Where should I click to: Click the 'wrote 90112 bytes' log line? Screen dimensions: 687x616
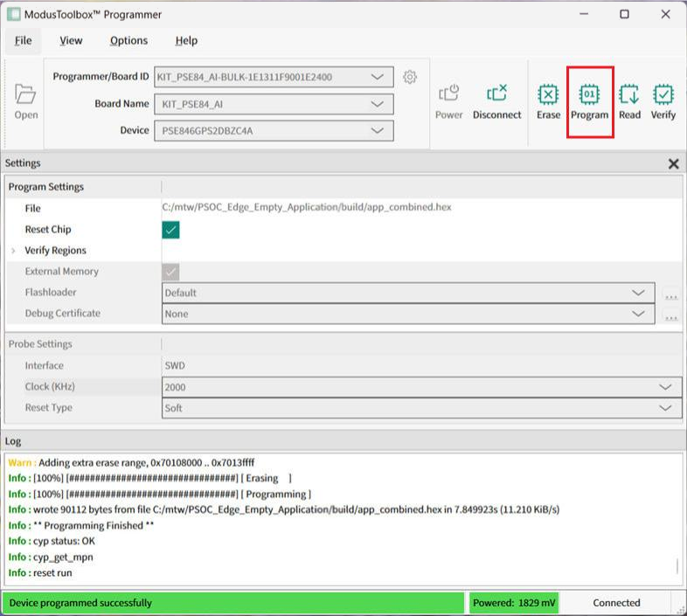[x=284, y=510]
